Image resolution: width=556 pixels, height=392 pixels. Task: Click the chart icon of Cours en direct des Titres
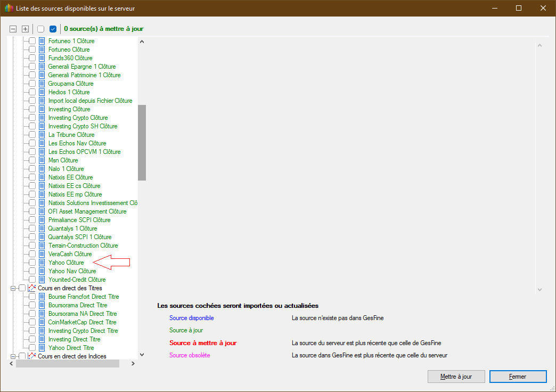pos(31,288)
